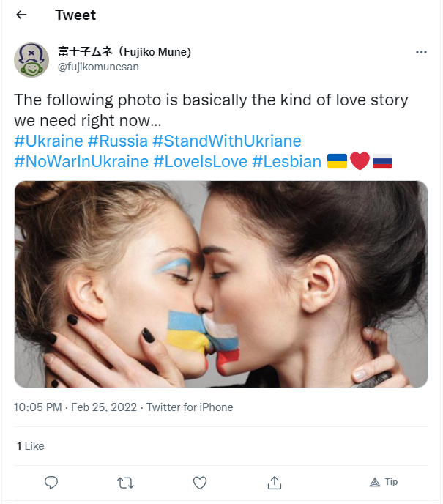Click the back arrow icon
Screen dimensions: 443x504
tap(21, 15)
